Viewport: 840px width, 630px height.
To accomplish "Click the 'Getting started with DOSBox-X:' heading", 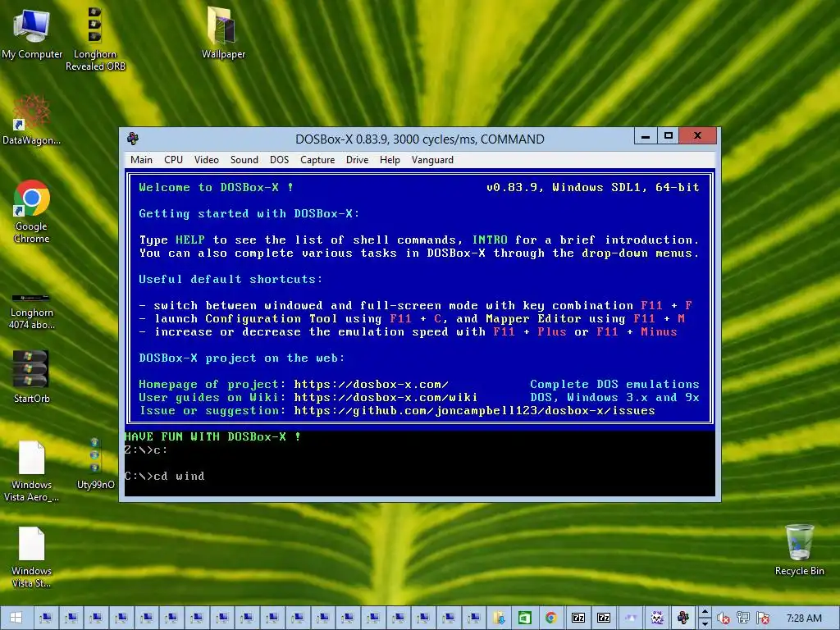I will [249, 214].
